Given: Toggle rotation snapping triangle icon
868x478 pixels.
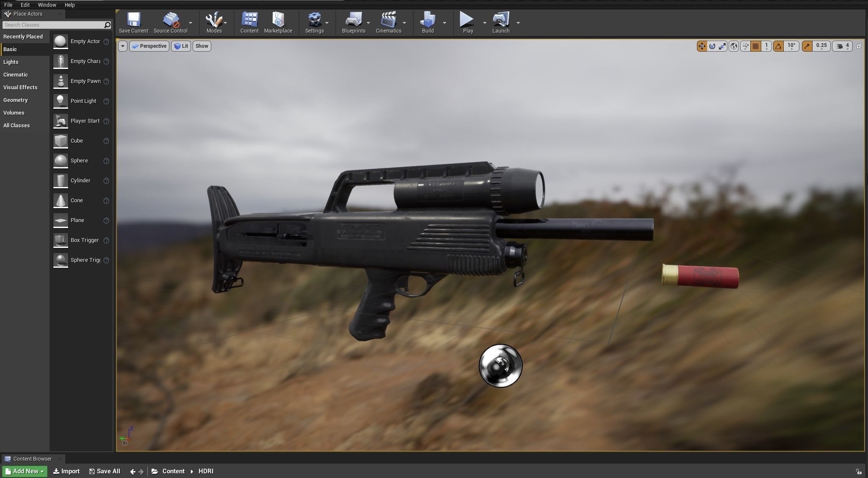Looking at the screenshot, I should [778, 46].
